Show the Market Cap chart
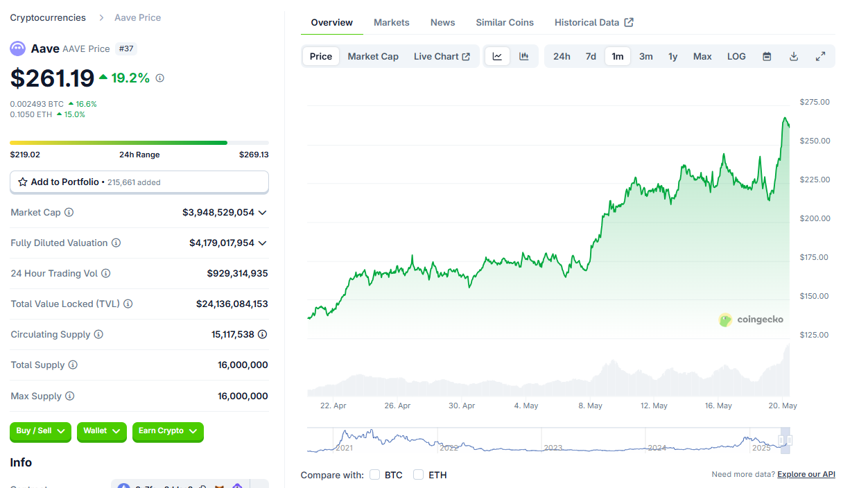 click(373, 56)
